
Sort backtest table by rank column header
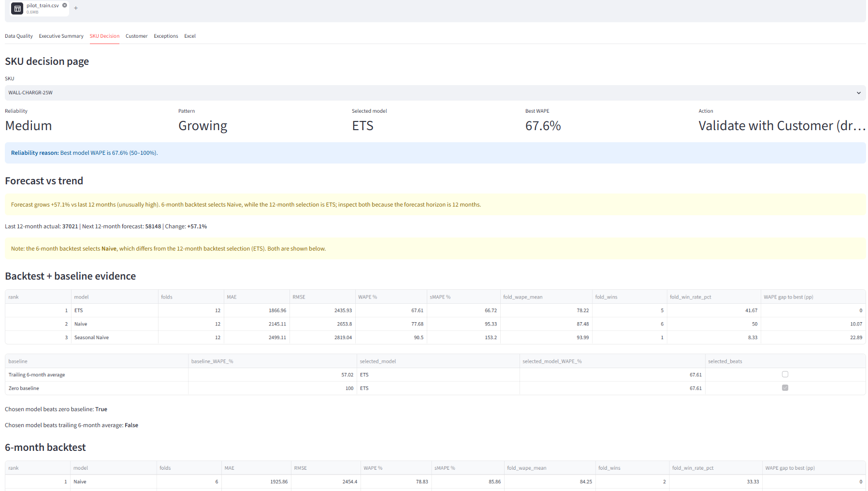tap(38, 297)
